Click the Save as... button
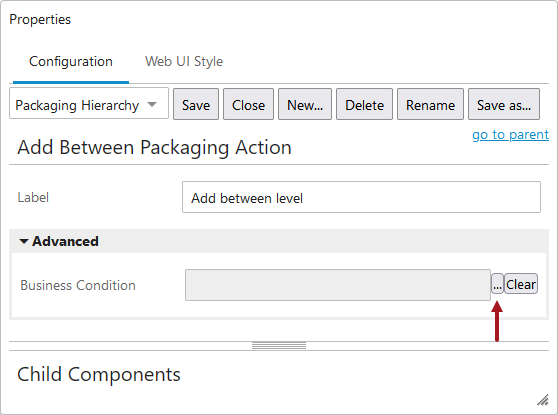 (x=504, y=104)
